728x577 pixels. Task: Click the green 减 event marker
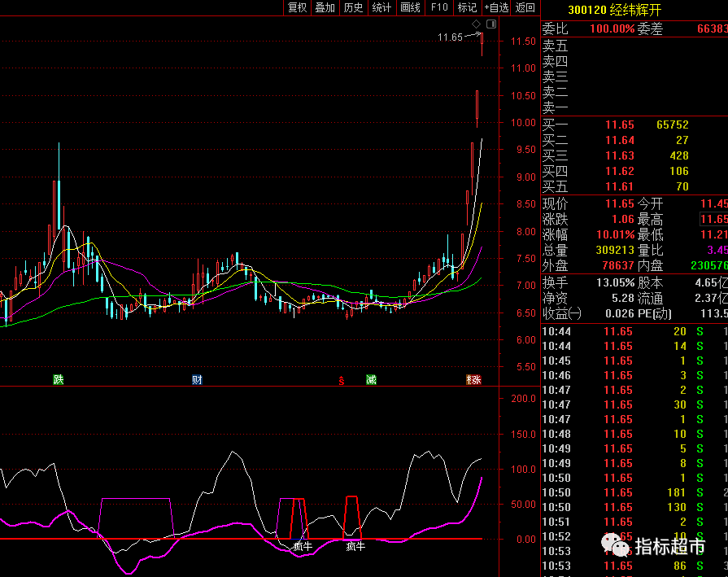[x=371, y=380]
